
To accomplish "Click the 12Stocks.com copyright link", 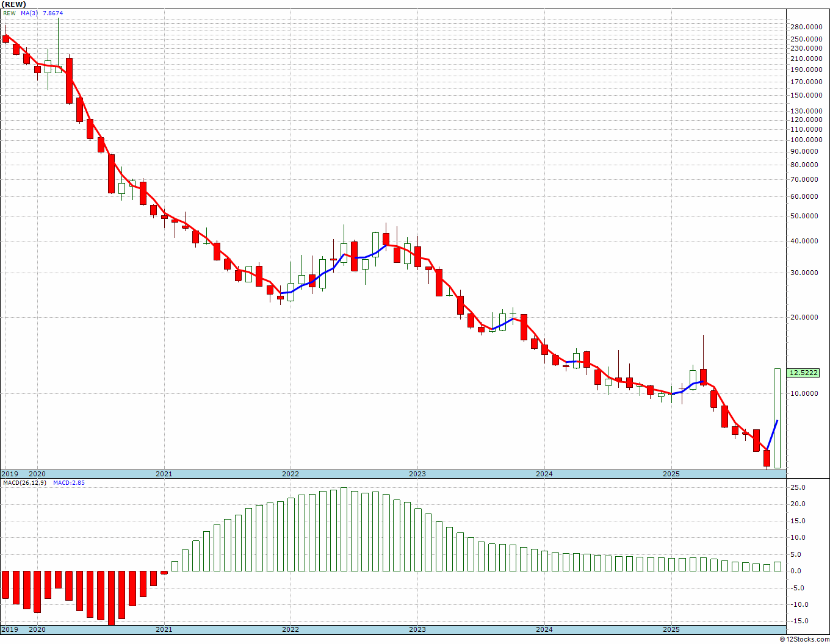I will (x=803, y=639).
